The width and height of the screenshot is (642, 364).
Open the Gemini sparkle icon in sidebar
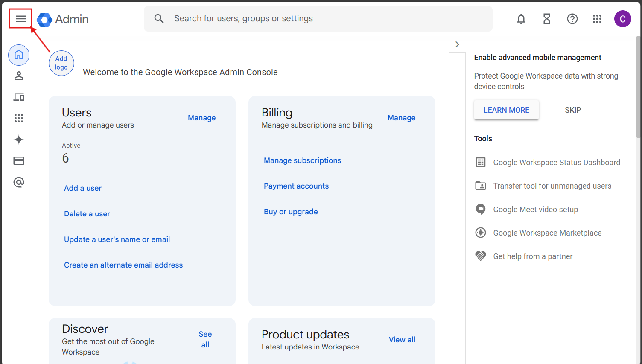(19, 140)
